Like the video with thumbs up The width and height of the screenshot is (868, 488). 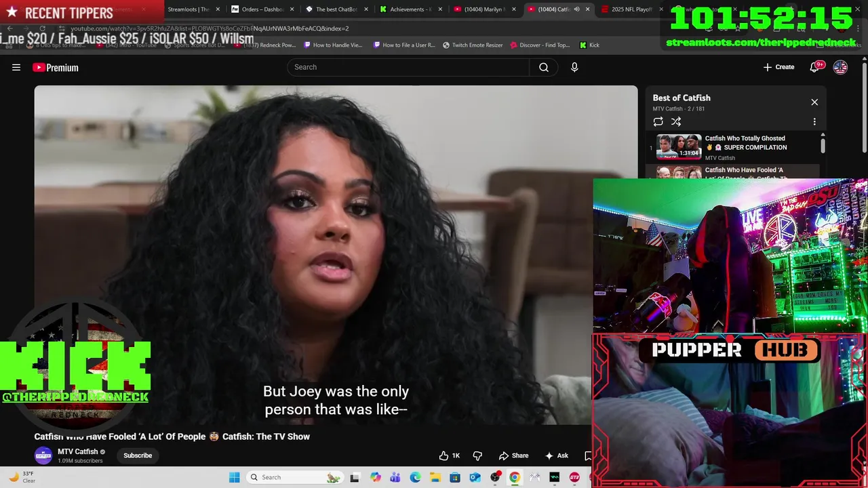coord(449,455)
